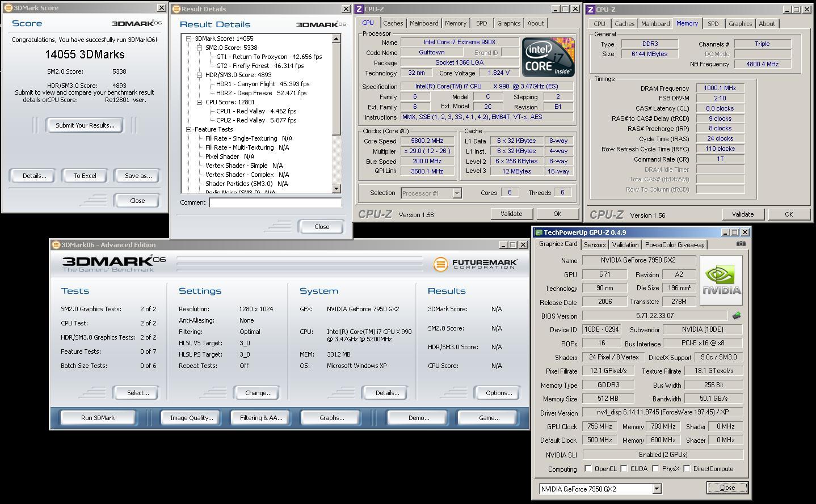Viewport: 816px width, 504px height.
Task: Click the Run 3DMark button
Action: click(x=98, y=418)
